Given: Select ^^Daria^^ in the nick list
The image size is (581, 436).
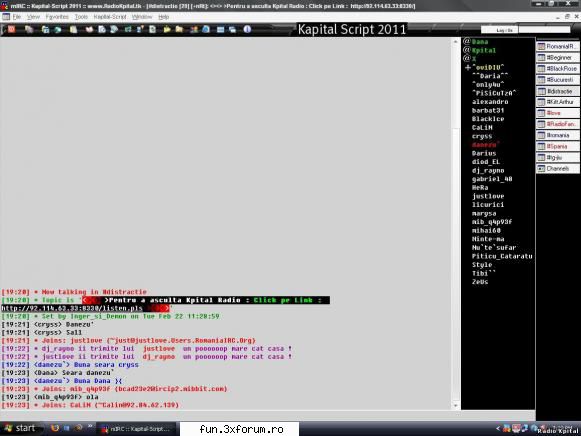Looking at the screenshot, I should click(489, 76).
